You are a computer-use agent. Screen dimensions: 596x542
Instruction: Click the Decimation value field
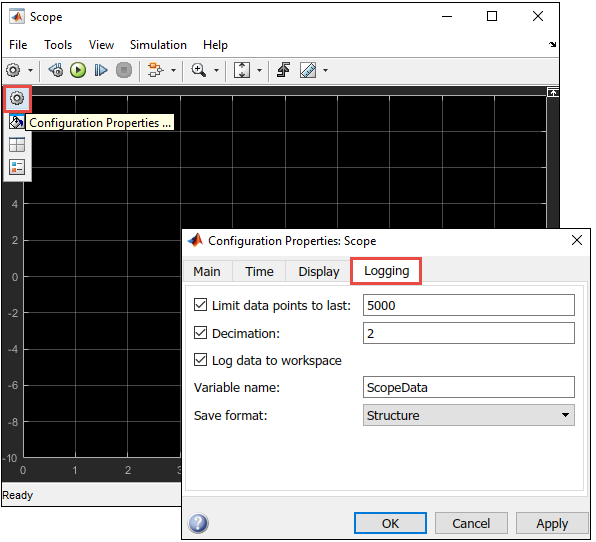click(x=469, y=333)
